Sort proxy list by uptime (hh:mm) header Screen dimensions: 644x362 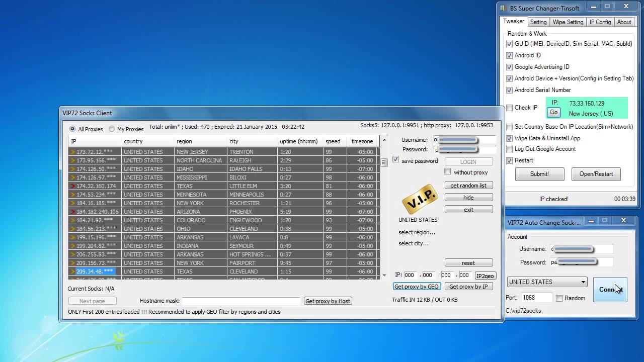coord(300,141)
